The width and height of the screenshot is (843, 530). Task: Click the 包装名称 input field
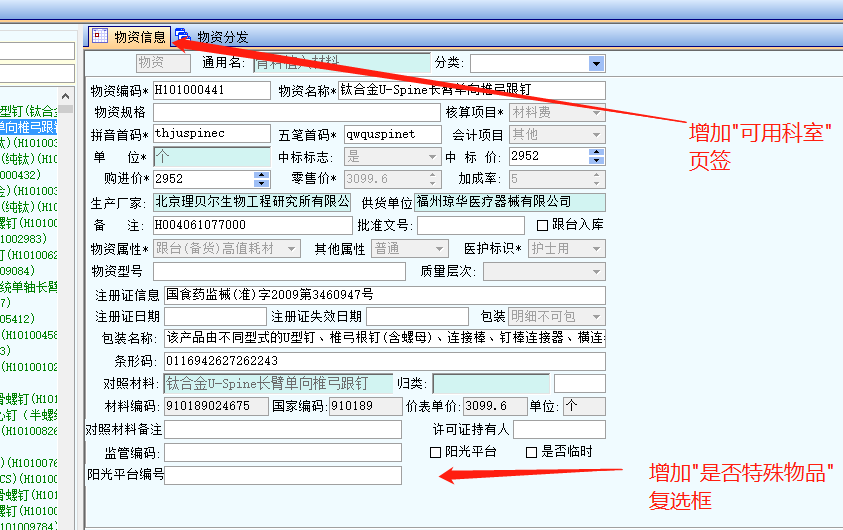click(x=384, y=338)
